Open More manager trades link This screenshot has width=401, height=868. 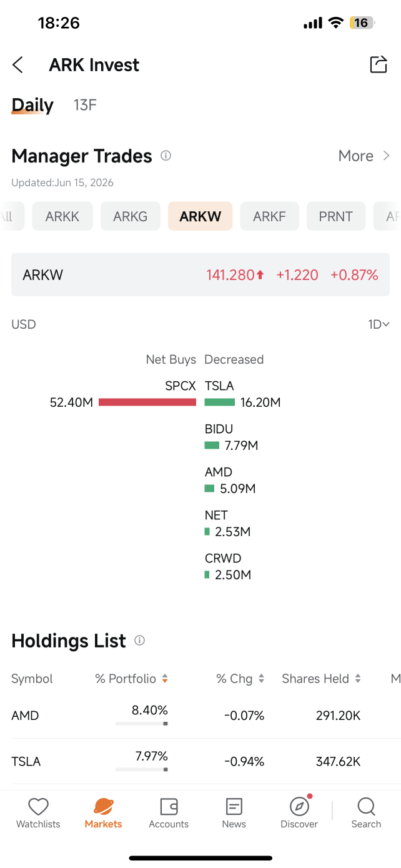point(364,156)
